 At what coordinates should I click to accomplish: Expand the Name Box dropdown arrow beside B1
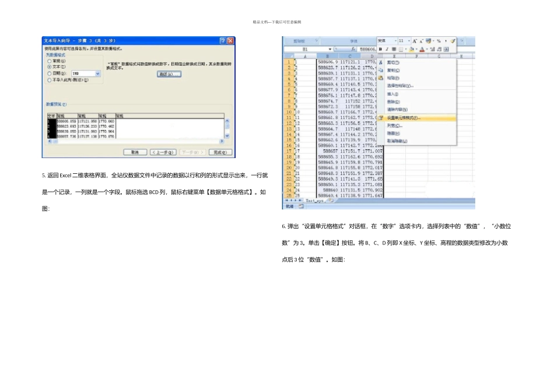tap(330, 50)
